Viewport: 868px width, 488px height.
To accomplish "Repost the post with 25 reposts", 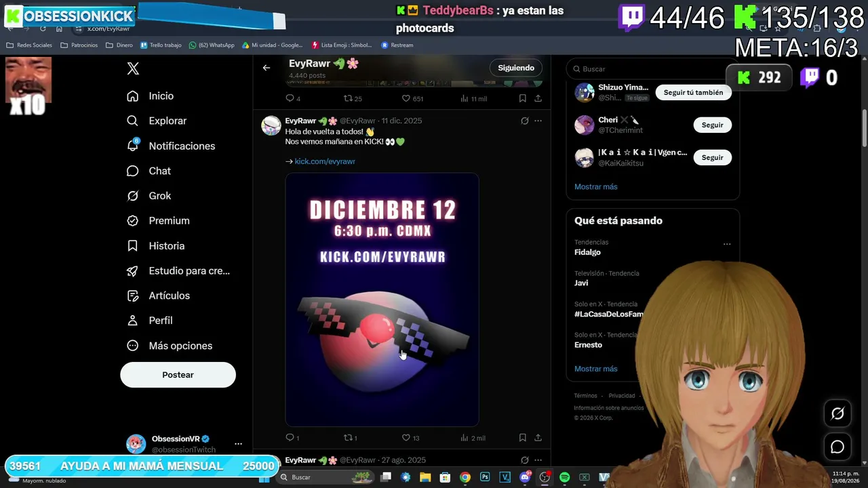I will coord(353,98).
